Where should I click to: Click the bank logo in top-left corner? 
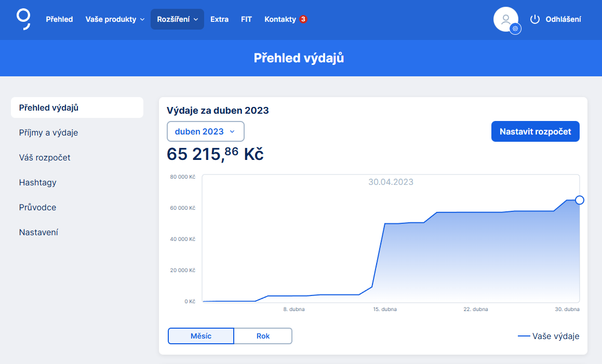[23, 19]
